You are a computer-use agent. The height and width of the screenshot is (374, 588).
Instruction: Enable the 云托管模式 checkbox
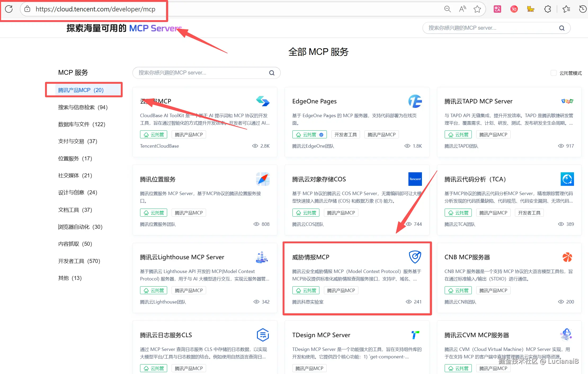(554, 73)
